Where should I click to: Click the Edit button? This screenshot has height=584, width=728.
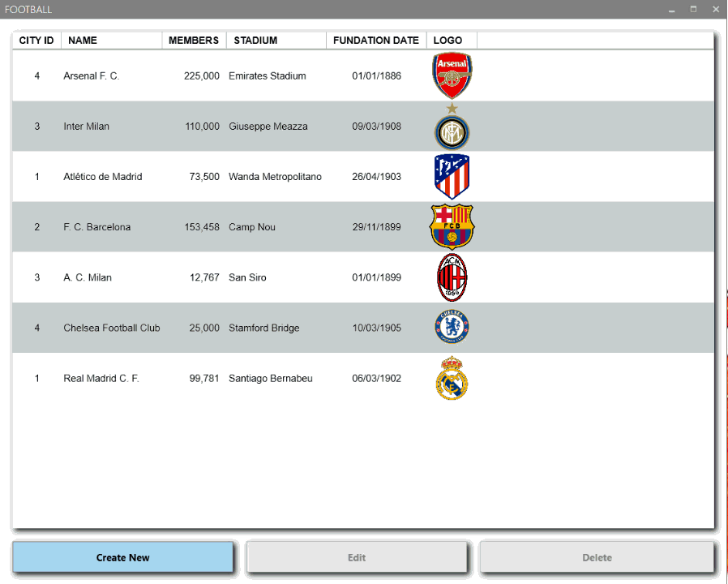click(x=357, y=557)
